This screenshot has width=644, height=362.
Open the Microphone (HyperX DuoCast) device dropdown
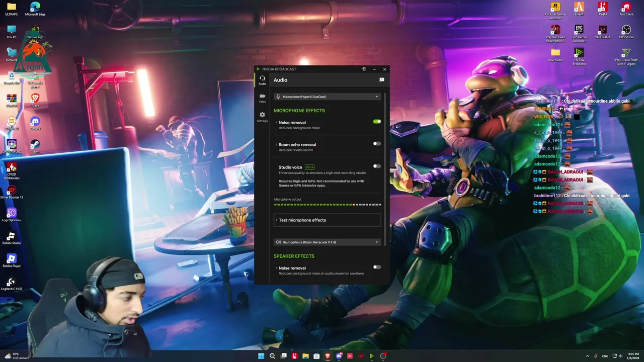coord(327,97)
